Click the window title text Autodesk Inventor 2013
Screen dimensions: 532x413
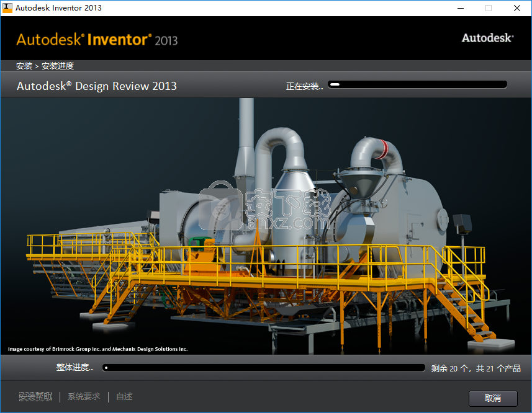click(58, 8)
